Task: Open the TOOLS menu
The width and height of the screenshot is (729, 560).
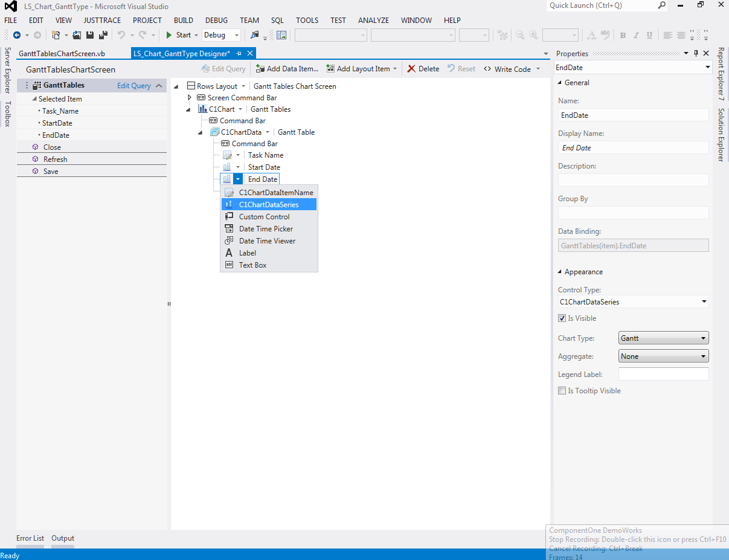Action: coord(307,20)
